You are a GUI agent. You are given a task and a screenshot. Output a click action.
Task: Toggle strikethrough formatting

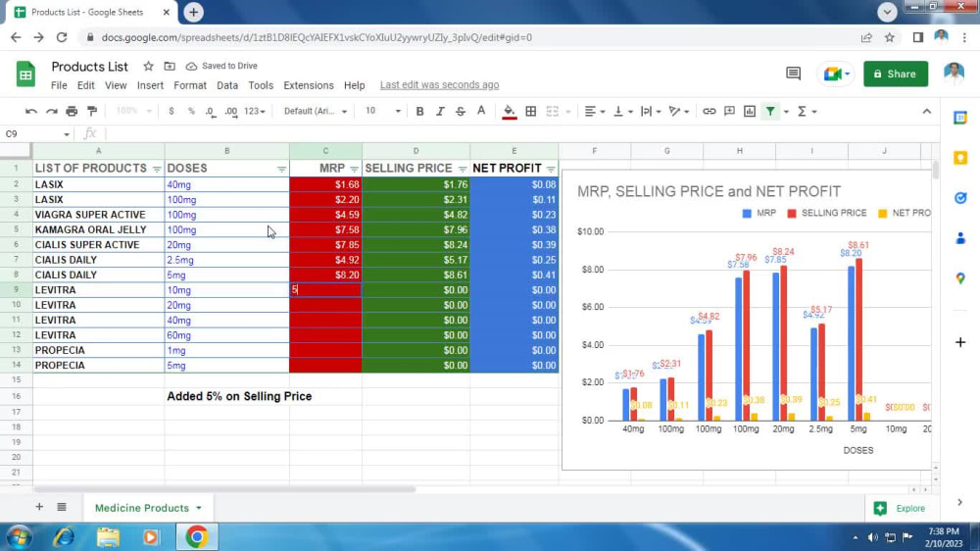[461, 112]
